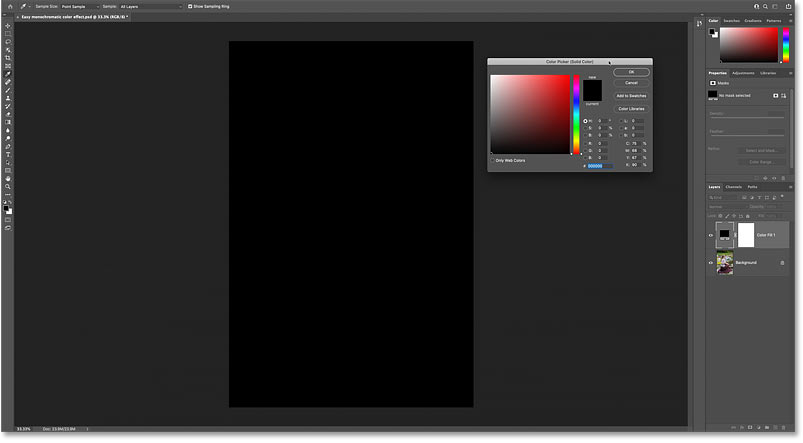Select the Spot Healing Brush tool
The height and width of the screenshot is (443, 803).
8,82
